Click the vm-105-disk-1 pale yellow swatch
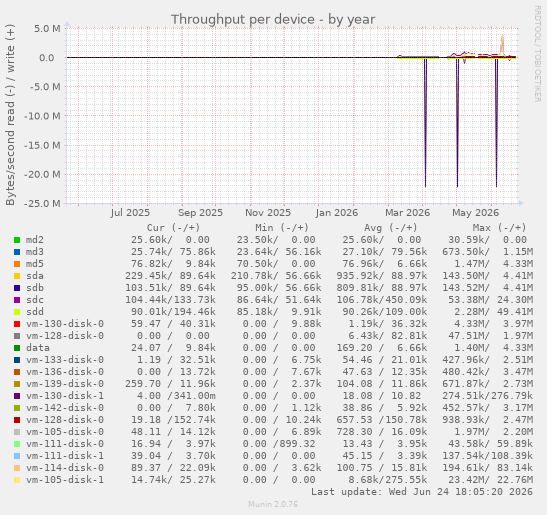This screenshot has height=515, width=547. coord(17,480)
